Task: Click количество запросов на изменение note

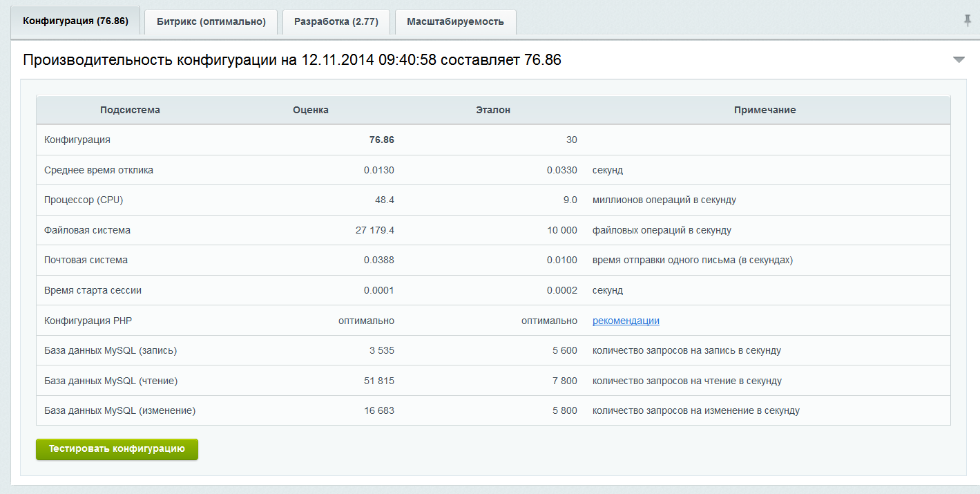Action: 696,410
